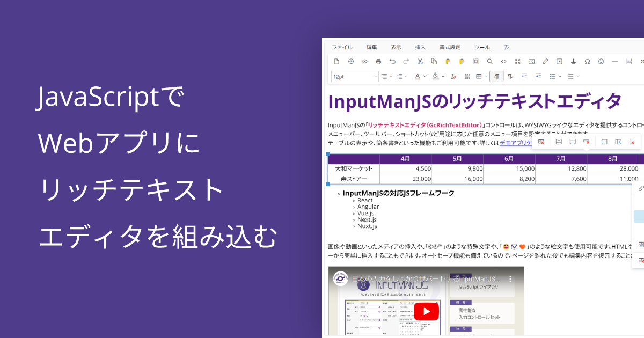Play the InputManJS YouTube video
Viewport: 644px width, 338px height.
click(427, 311)
